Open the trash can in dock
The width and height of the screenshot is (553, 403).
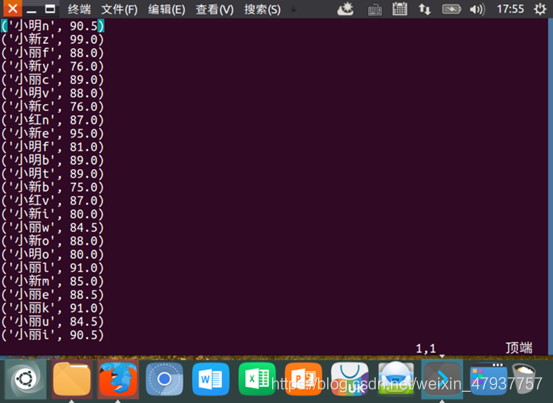coord(524,378)
